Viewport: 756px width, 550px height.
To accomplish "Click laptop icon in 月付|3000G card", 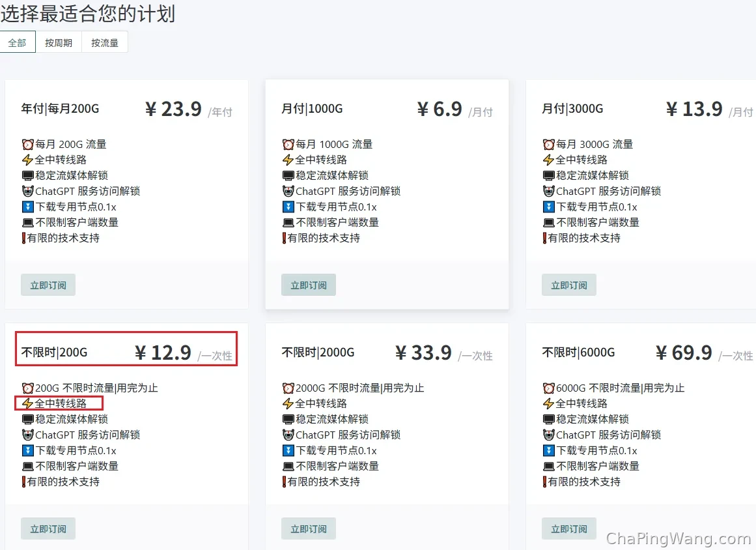I will [x=549, y=223].
